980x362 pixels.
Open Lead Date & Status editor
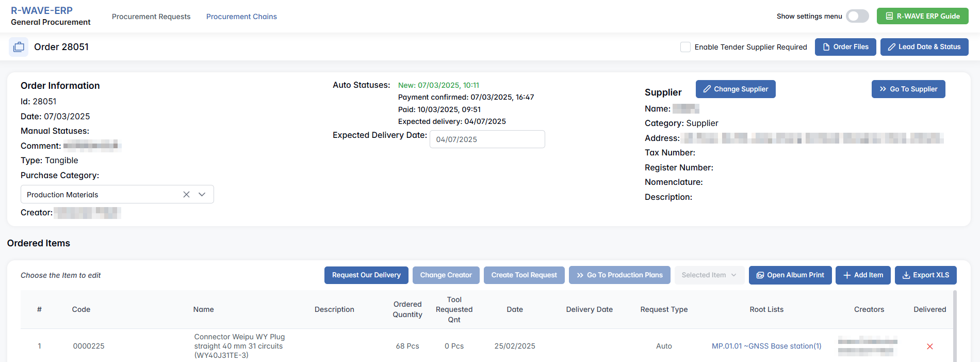924,47
